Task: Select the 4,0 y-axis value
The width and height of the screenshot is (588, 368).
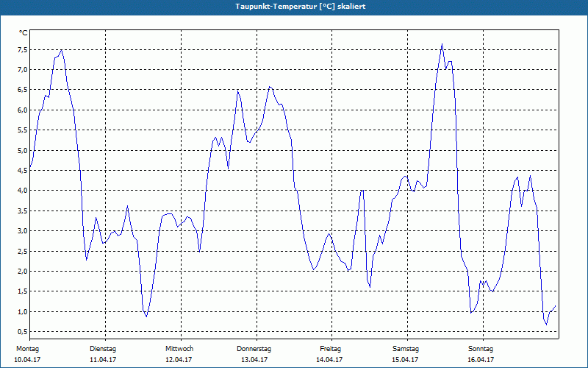Action: click(23, 191)
